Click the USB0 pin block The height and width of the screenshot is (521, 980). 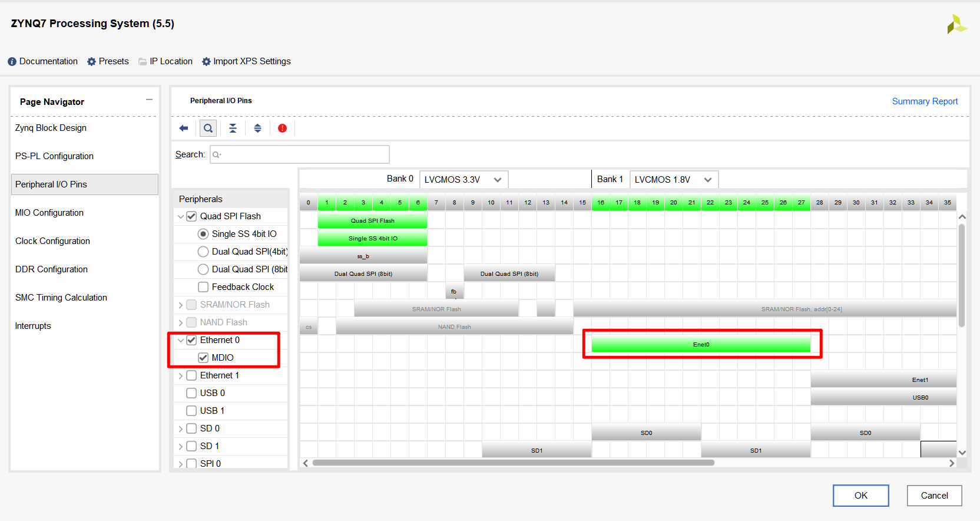(x=883, y=397)
